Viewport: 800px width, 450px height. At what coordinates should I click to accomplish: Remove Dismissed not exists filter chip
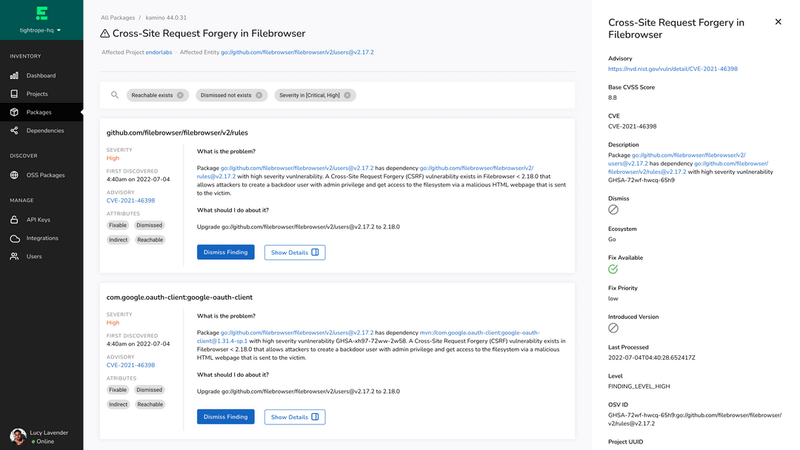click(x=260, y=95)
